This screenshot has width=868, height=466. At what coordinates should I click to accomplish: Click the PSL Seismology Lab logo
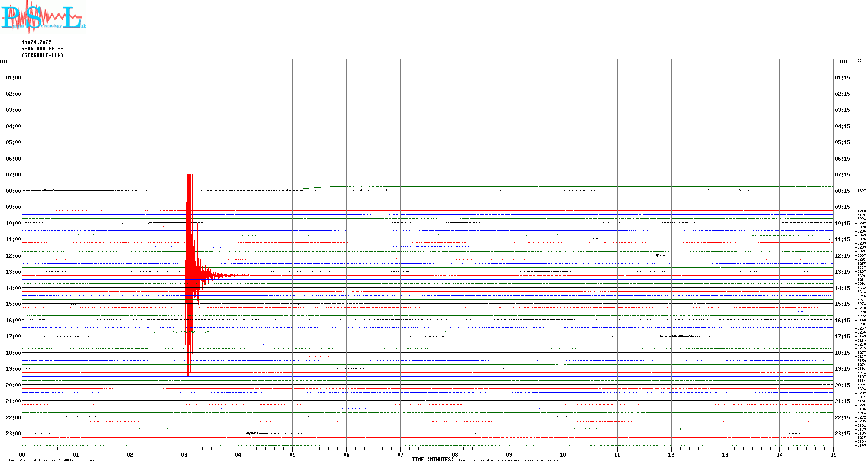[43, 17]
